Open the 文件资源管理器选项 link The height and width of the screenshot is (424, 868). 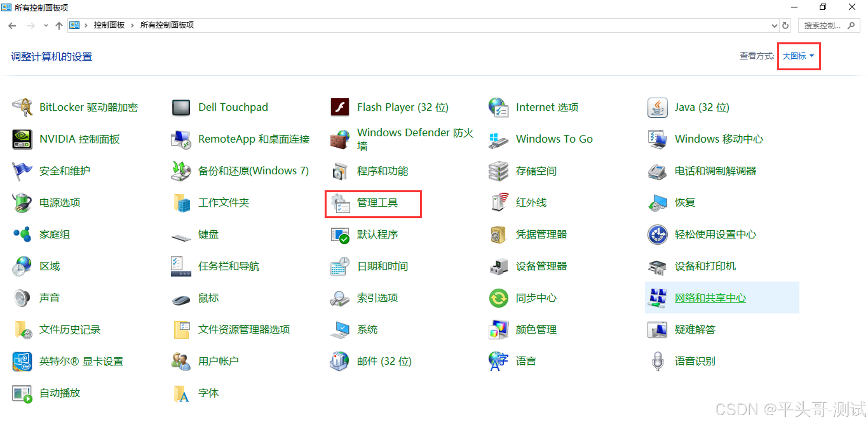(244, 330)
